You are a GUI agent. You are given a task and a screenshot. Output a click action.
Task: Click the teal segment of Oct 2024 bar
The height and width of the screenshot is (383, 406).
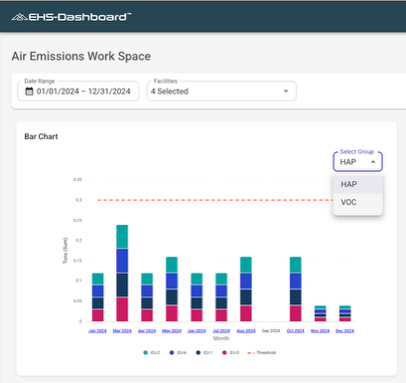point(296,265)
